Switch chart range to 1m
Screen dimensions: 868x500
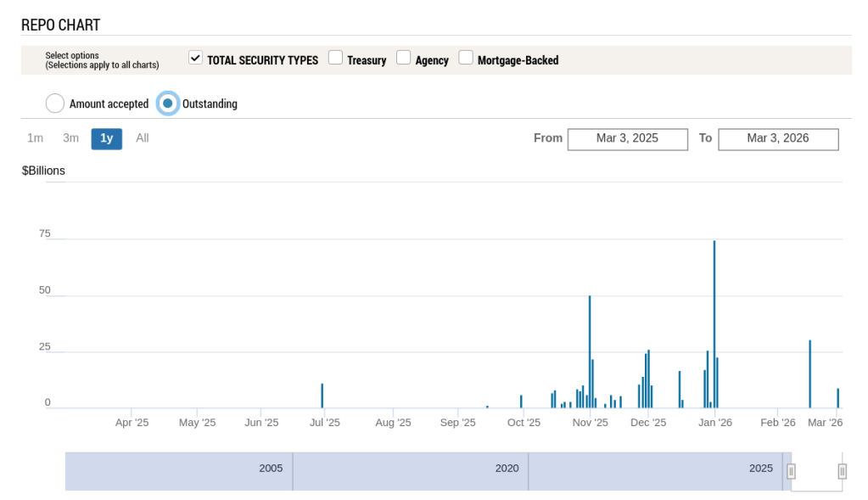tap(36, 138)
